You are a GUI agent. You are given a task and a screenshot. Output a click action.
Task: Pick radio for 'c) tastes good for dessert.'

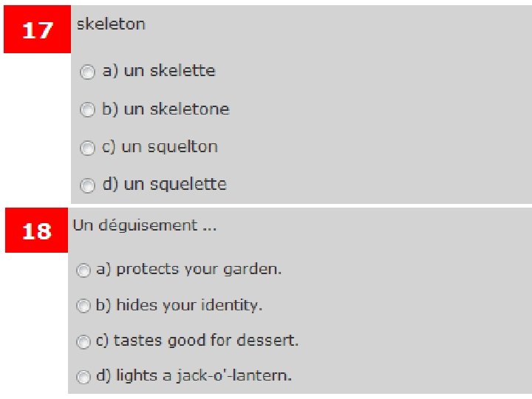[83, 341]
